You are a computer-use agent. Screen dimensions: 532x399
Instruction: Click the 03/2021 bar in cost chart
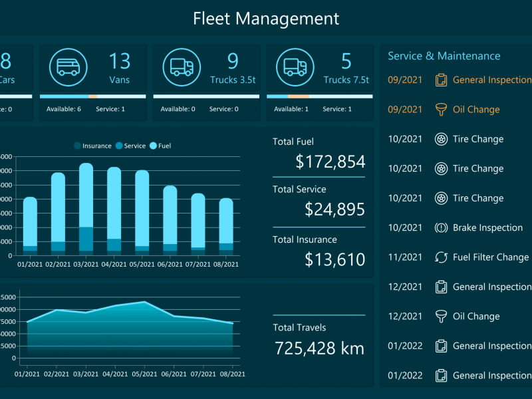[x=86, y=209]
